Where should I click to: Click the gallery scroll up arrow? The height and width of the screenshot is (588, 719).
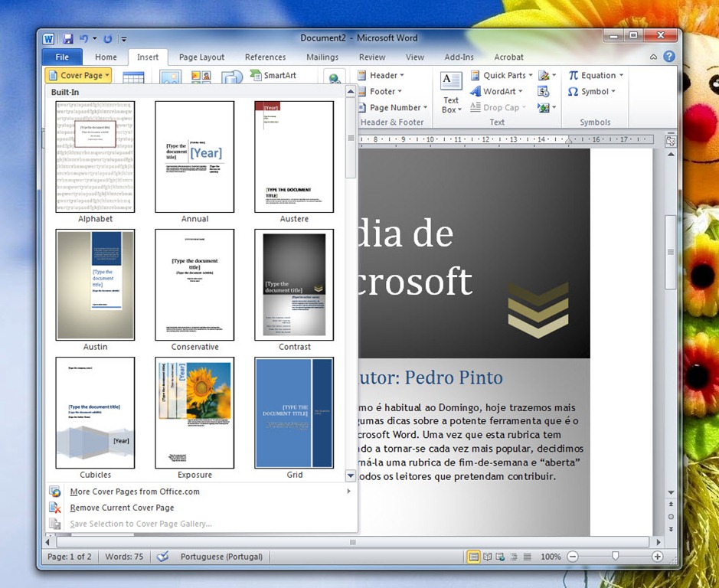click(351, 91)
